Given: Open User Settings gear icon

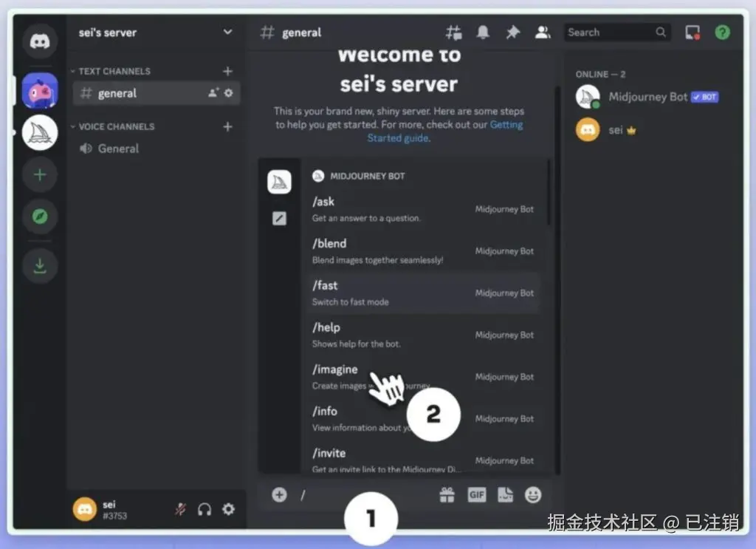Looking at the screenshot, I should pyautogui.click(x=229, y=509).
